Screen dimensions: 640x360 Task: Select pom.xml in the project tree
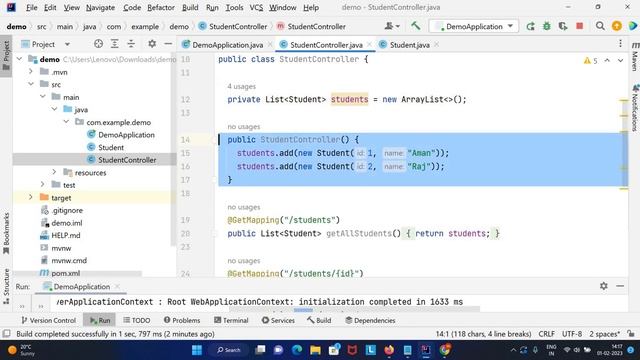point(65,273)
